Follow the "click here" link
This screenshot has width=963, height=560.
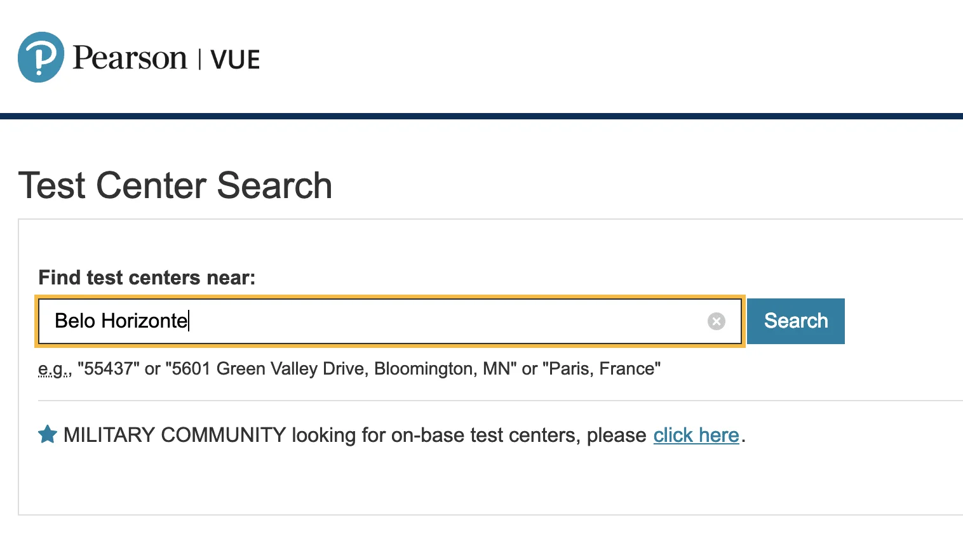tap(696, 436)
